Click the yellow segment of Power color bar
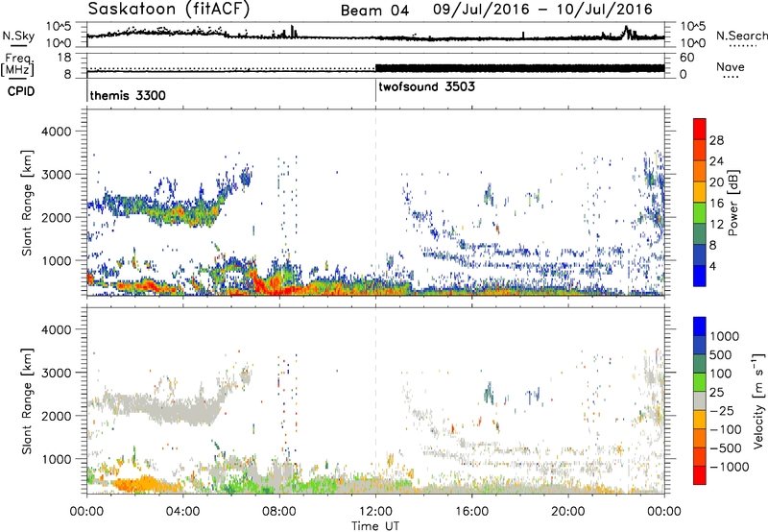The height and width of the screenshot is (532, 768). pos(700,192)
